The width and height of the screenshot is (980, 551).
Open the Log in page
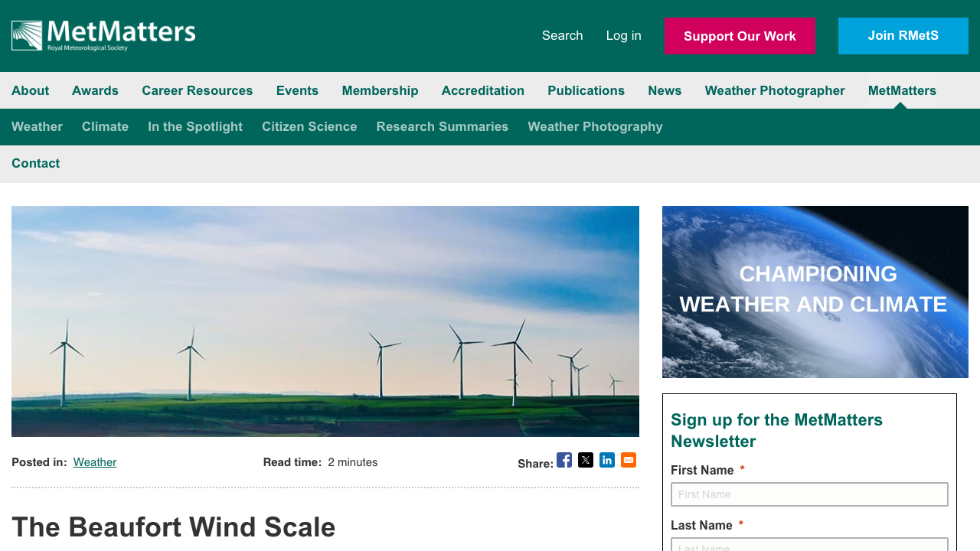(x=622, y=35)
